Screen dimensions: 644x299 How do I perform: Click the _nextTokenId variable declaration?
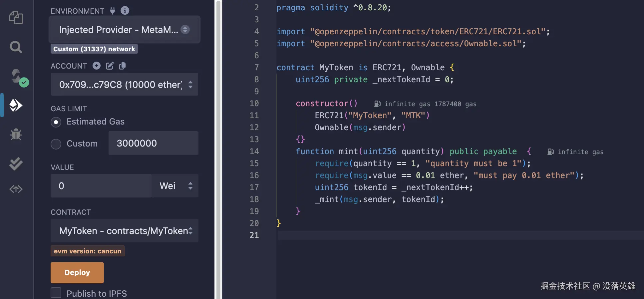pyautogui.click(x=375, y=80)
